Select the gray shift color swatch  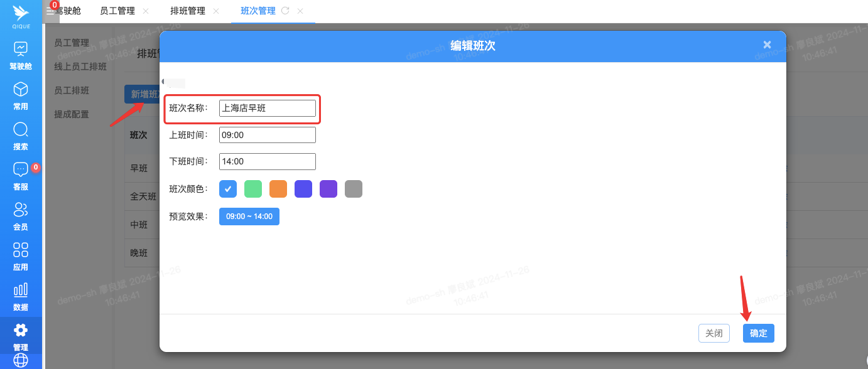[x=354, y=189]
